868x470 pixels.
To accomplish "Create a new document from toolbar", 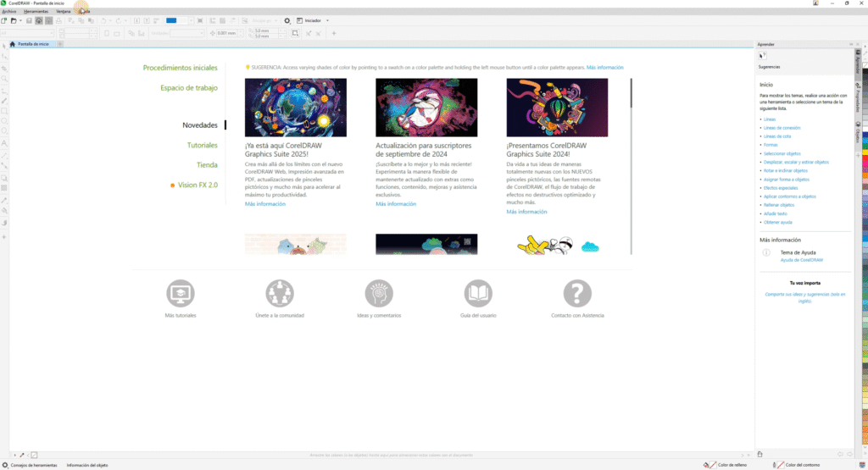I will (x=4, y=20).
